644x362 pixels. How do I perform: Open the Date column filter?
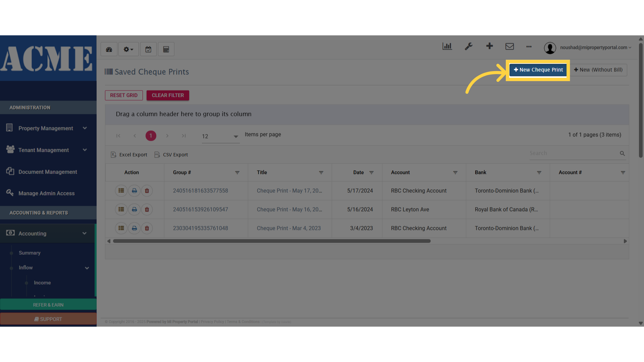click(x=371, y=173)
